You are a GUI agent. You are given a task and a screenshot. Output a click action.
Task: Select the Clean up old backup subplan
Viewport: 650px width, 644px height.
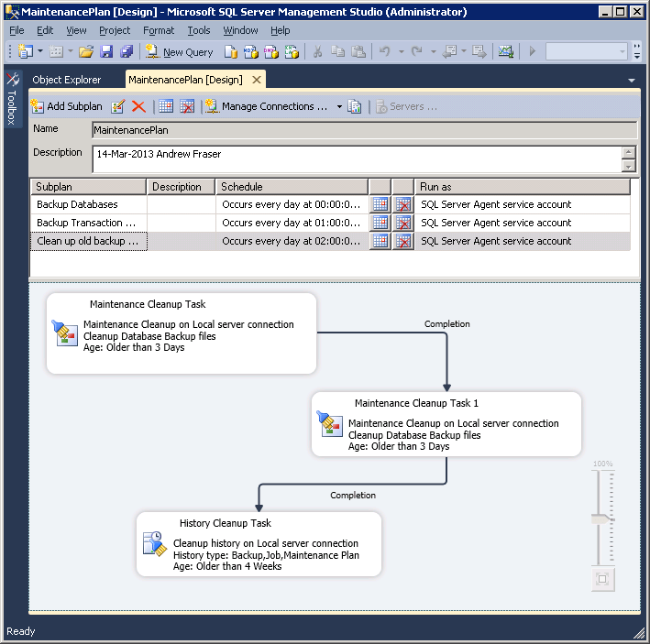point(330,241)
